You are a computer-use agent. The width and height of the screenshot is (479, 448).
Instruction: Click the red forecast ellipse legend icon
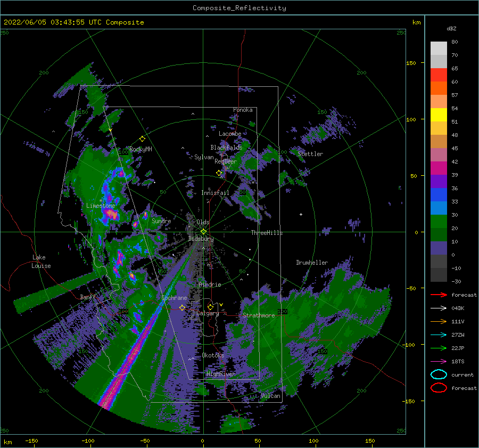(439, 388)
